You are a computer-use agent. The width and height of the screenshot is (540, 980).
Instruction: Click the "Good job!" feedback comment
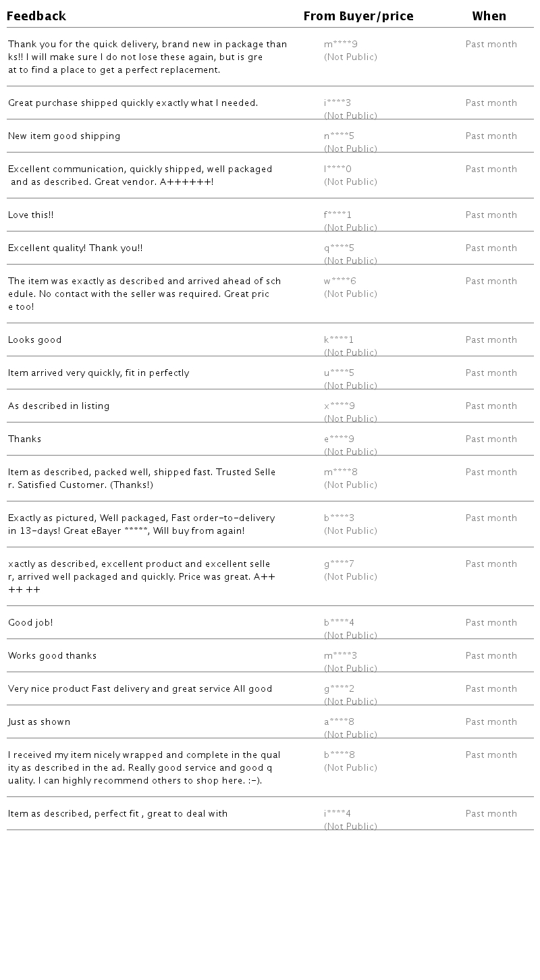pyautogui.click(x=30, y=623)
